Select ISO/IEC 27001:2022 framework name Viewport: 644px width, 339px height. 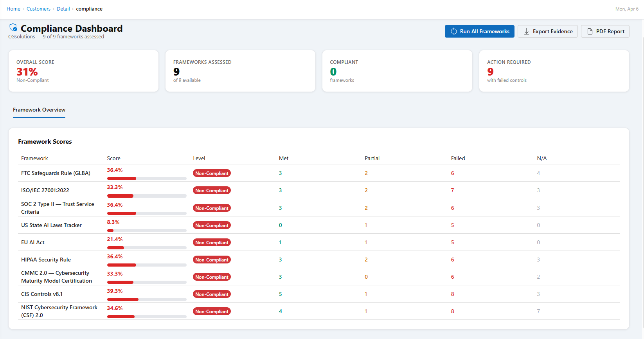(x=45, y=190)
